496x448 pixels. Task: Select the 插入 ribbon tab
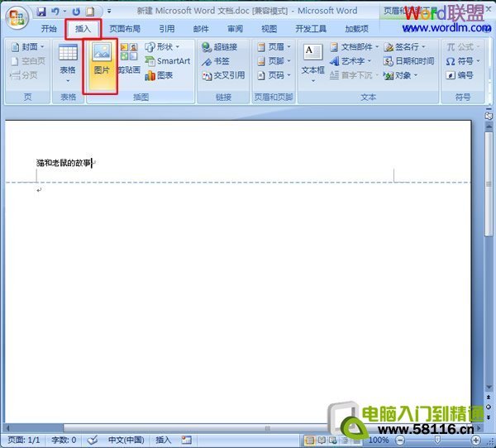[x=83, y=29]
